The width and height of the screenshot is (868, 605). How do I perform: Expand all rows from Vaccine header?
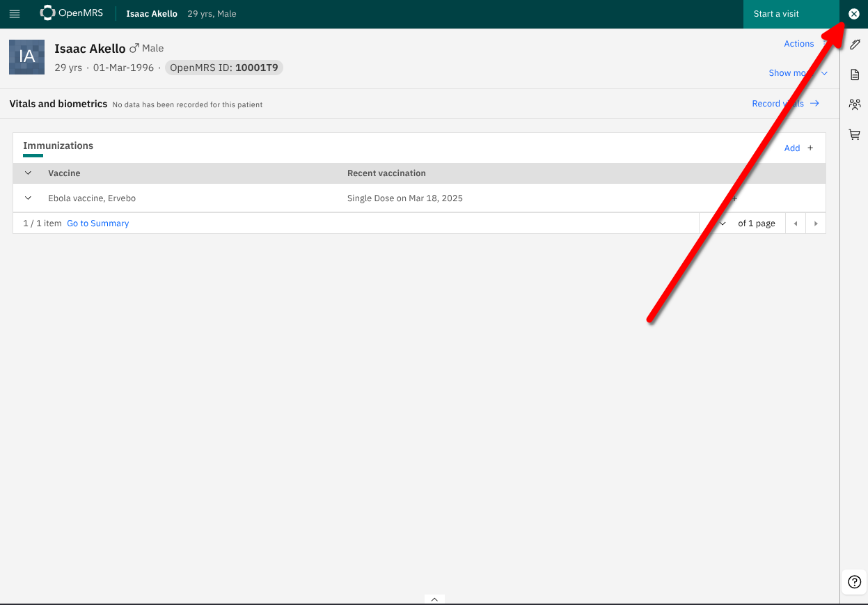click(28, 173)
